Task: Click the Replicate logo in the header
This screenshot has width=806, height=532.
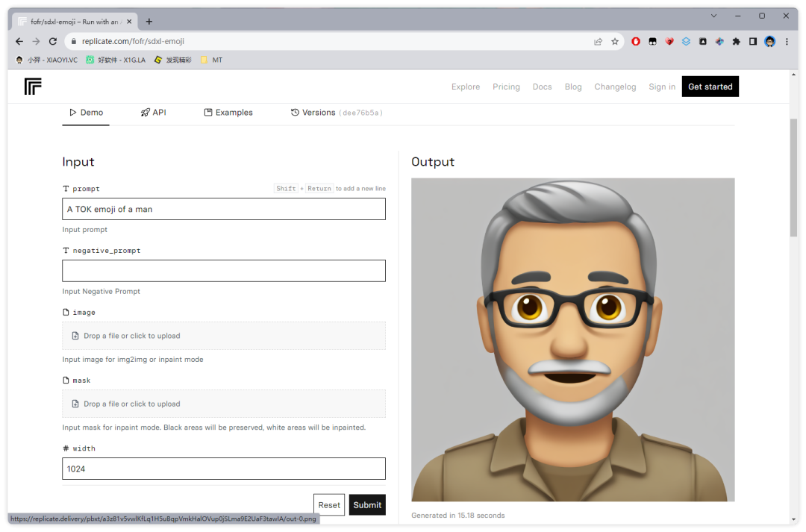Action: [x=33, y=87]
